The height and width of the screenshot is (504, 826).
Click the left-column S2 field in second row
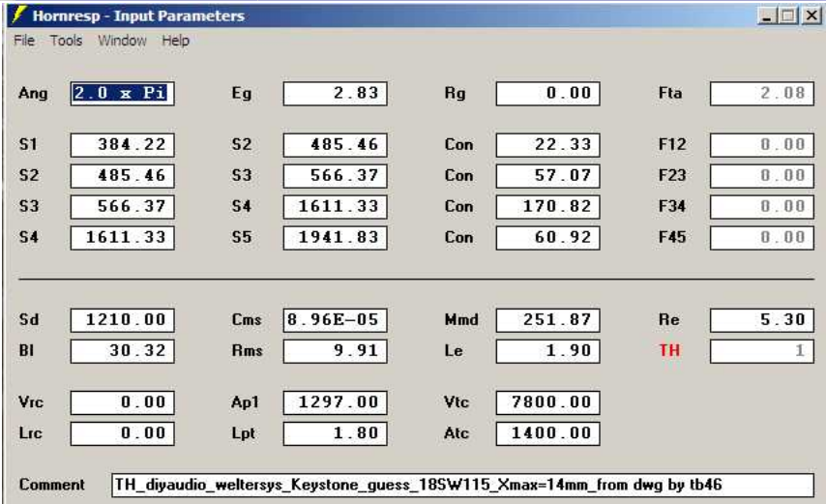pyautogui.click(x=122, y=176)
